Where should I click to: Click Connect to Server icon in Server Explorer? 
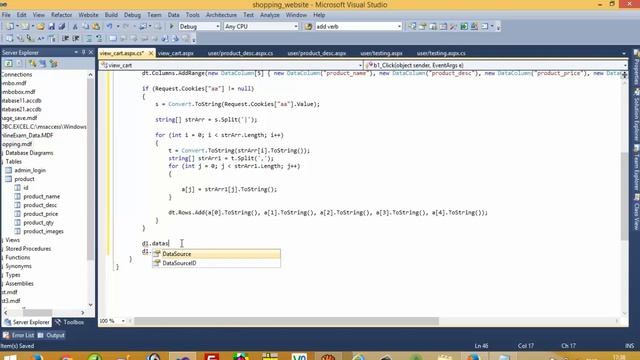(x=43, y=64)
